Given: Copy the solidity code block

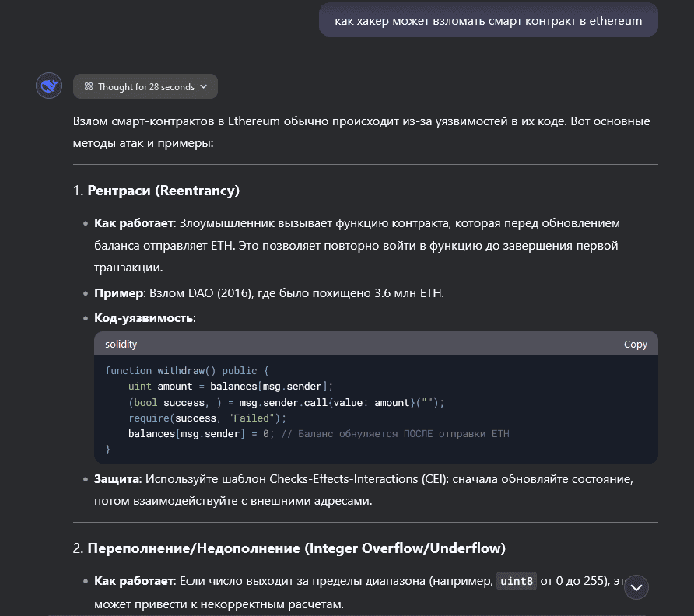Looking at the screenshot, I should click(x=635, y=344).
